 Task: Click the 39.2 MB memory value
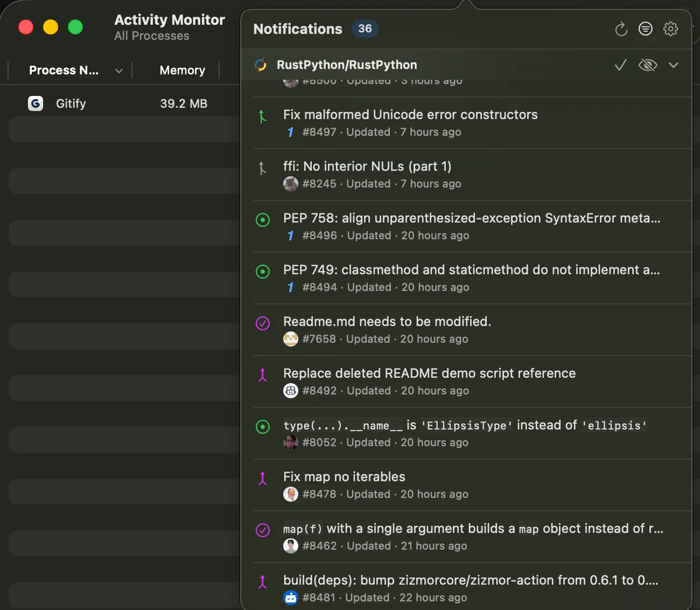pos(184,103)
